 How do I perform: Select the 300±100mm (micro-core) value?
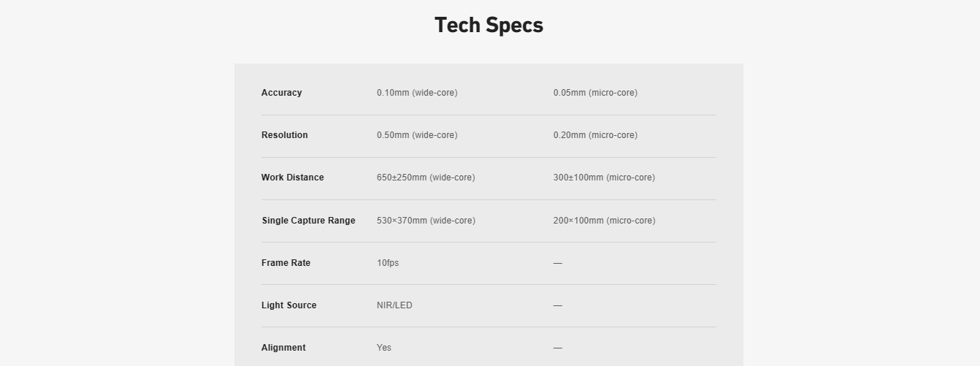tap(604, 178)
